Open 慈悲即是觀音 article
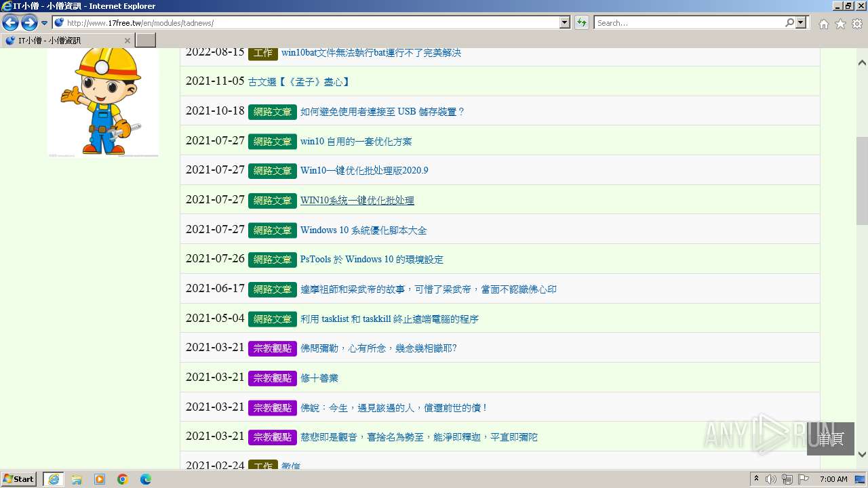This screenshot has height=488, width=868. tap(419, 437)
